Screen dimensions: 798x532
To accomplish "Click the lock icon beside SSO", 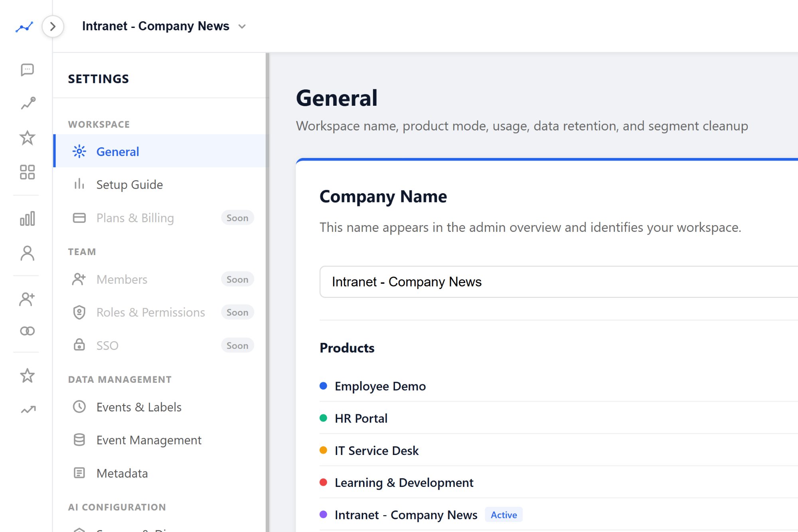I will tap(79, 345).
